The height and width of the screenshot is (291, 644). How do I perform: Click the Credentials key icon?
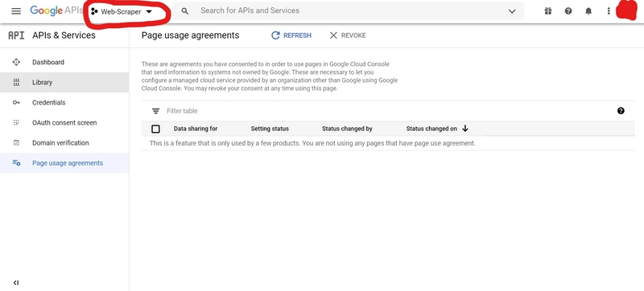click(16, 102)
